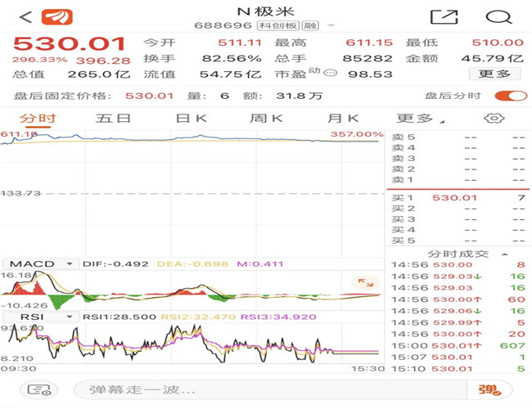Open the MACD indicator dropdown

pos(41,264)
